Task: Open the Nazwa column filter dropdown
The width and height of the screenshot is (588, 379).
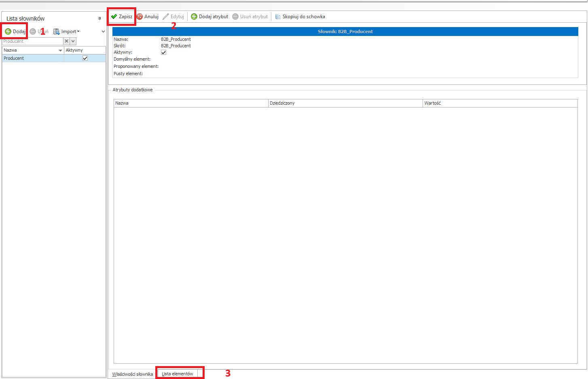Action: [60, 51]
